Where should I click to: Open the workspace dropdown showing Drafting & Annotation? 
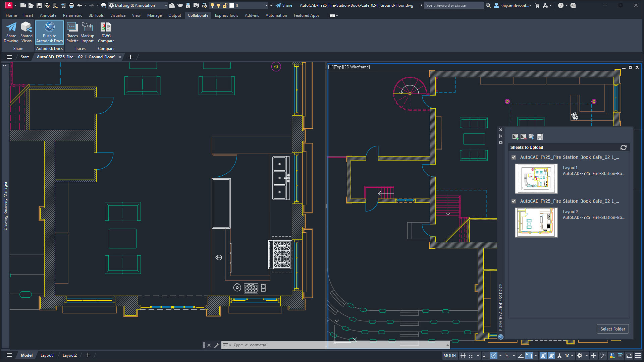(165, 5)
